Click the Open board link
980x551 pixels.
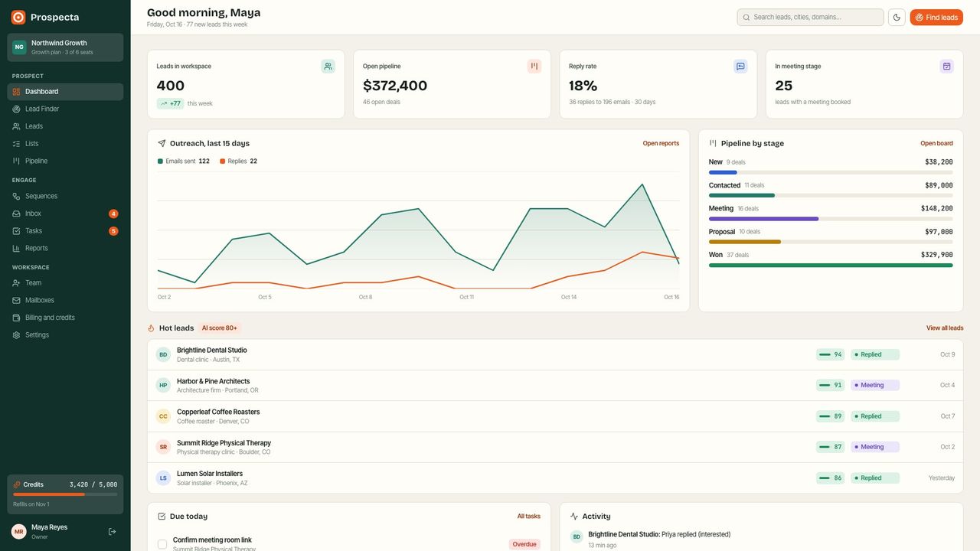pyautogui.click(x=936, y=143)
